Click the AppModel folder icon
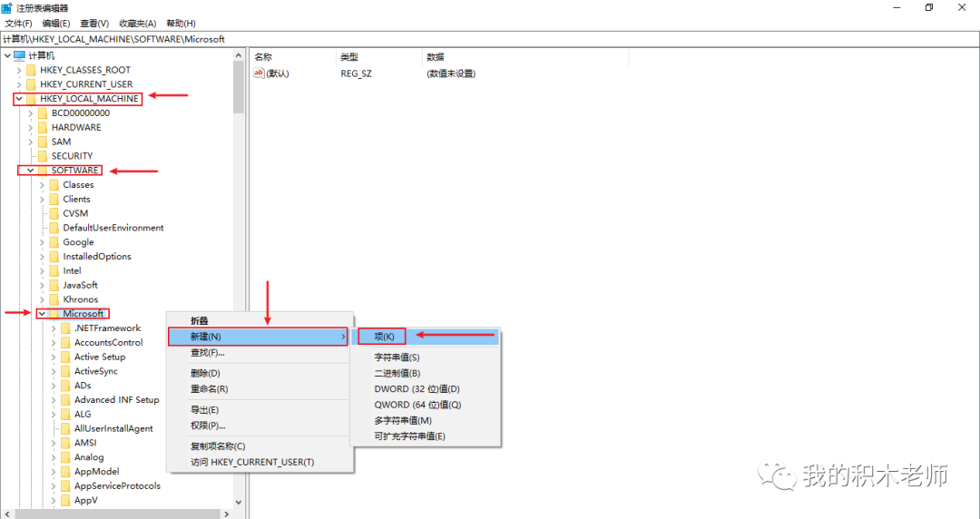The height and width of the screenshot is (519, 980). pyautogui.click(x=65, y=472)
